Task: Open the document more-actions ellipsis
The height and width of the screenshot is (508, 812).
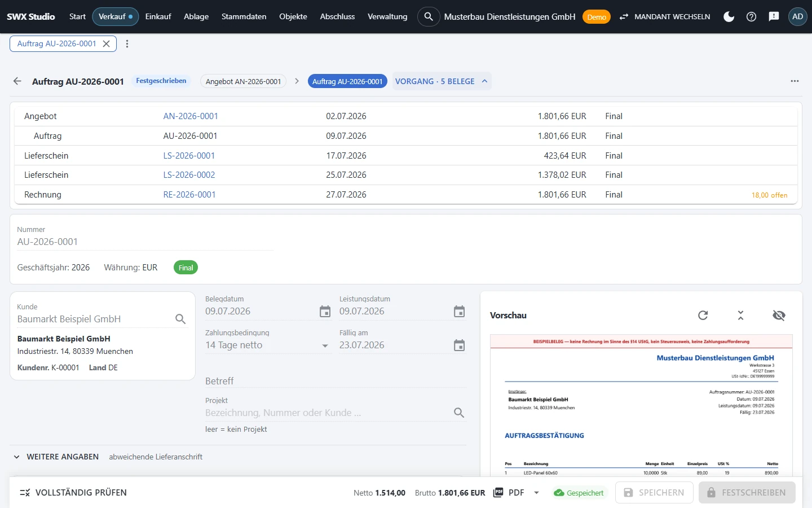Action: coord(795,81)
